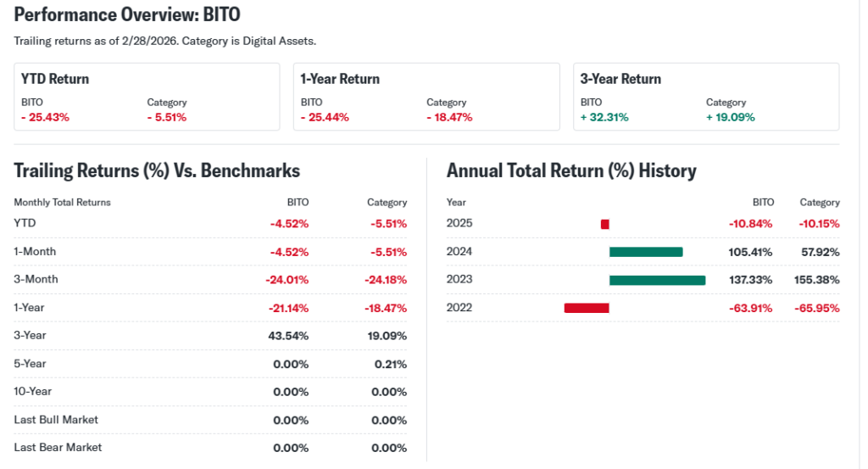Screen dimensions: 868x469
Task: Click the Year column header
Action: (456, 203)
